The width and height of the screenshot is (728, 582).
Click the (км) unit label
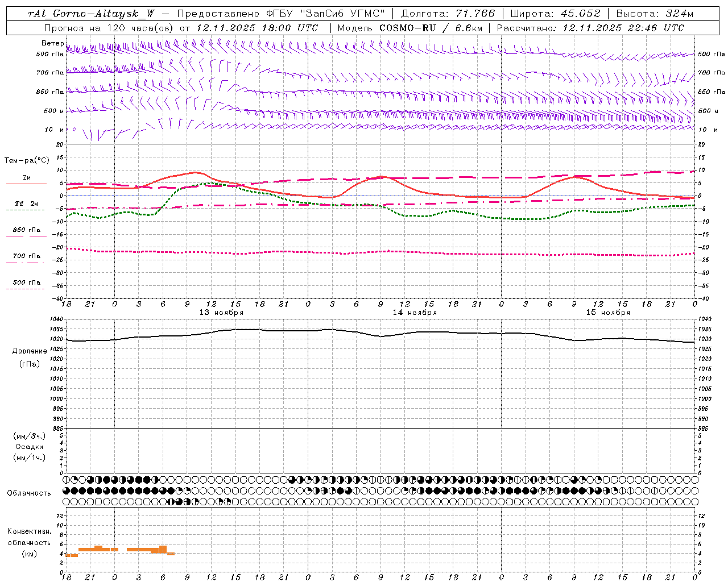point(29,554)
